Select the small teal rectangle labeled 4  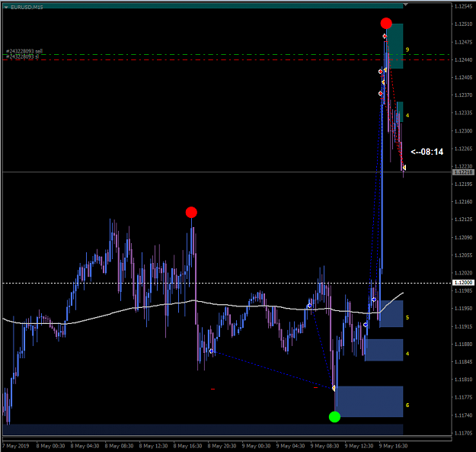(x=400, y=112)
